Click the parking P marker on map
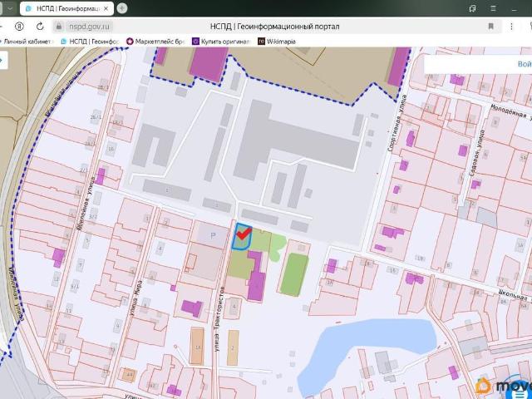The height and width of the screenshot is (399, 532). tap(213, 235)
